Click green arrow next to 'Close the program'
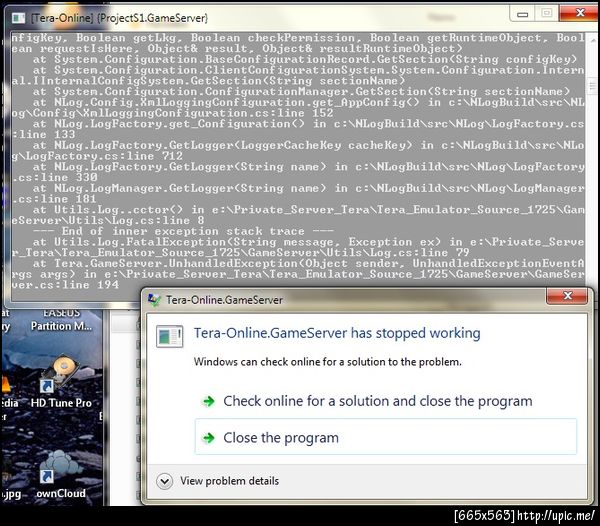The height and width of the screenshot is (526, 600). [209, 438]
